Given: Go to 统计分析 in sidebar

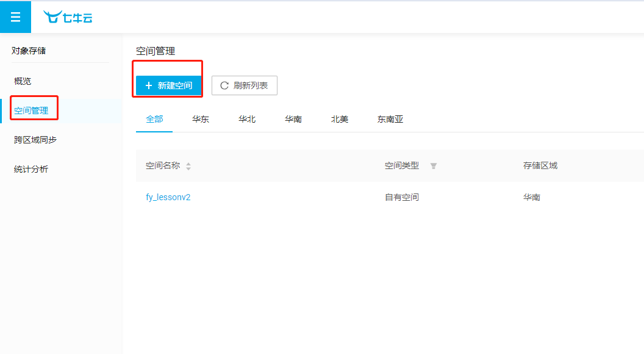Looking at the screenshot, I should coord(31,169).
